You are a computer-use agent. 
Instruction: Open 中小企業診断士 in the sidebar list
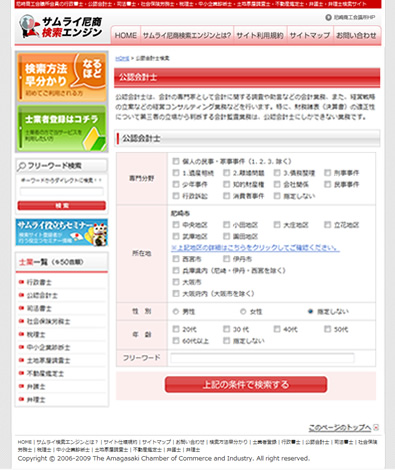click(49, 347)
